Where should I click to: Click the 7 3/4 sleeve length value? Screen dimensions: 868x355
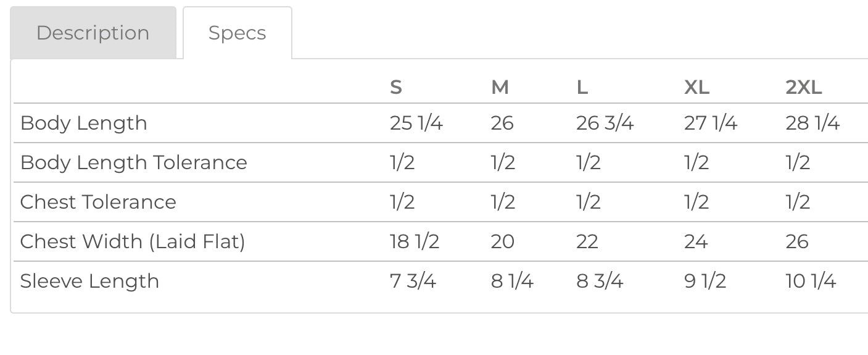[x=413, y=281]
